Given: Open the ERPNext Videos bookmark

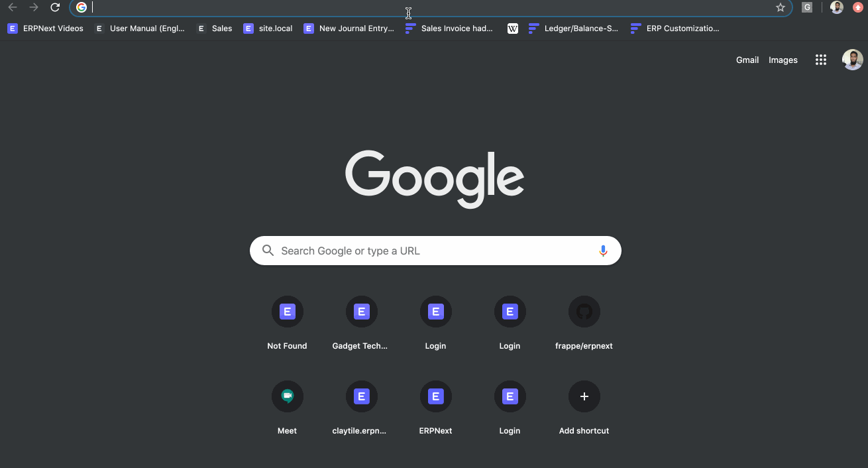Looking at the screenshot, I should tap(46, 29).
